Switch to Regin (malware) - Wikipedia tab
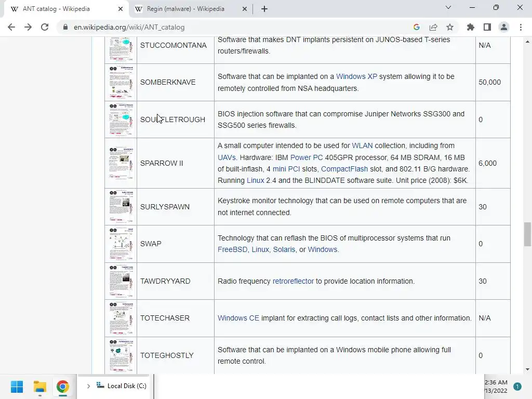Viewport: 532px width, 399px height. (192, 9)
